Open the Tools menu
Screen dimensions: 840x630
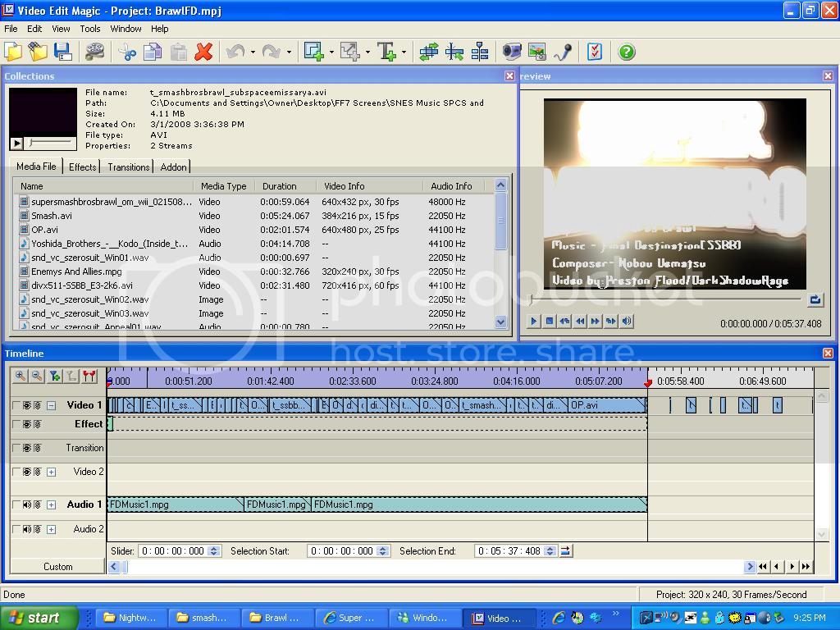click(90, 29)
